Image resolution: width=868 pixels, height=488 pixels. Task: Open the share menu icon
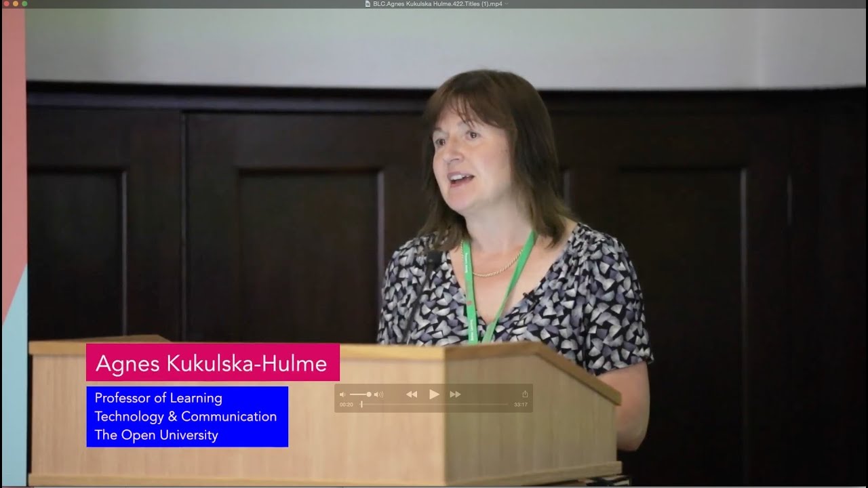(x=525, y=394)
